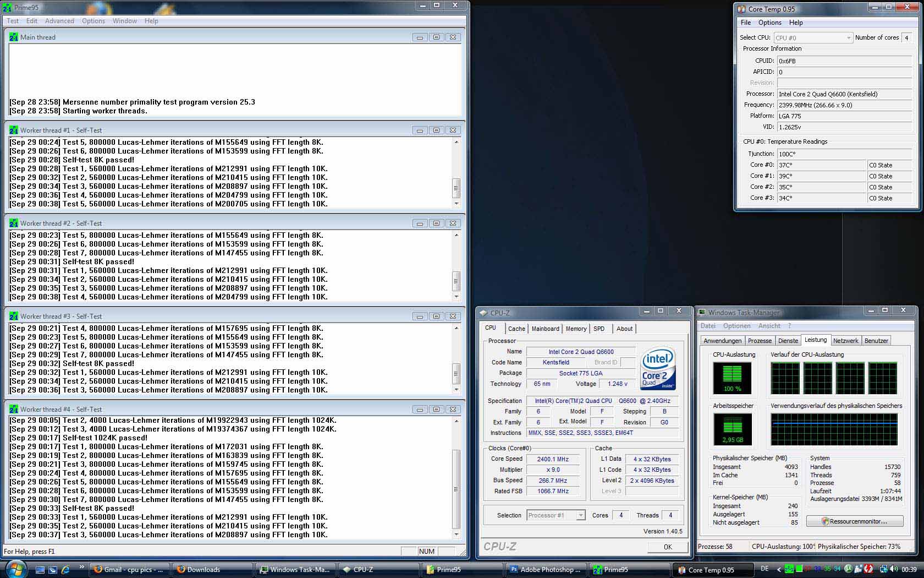Click the Core Temp tray reading 39
Screen dimensions: 924x578
(818, 569)
